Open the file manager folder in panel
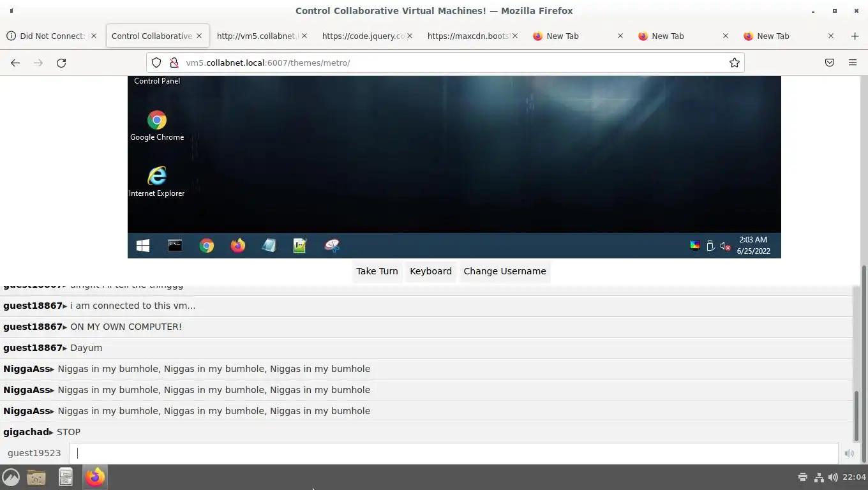This screenshot has width=868, height=490. coord(36,477)
